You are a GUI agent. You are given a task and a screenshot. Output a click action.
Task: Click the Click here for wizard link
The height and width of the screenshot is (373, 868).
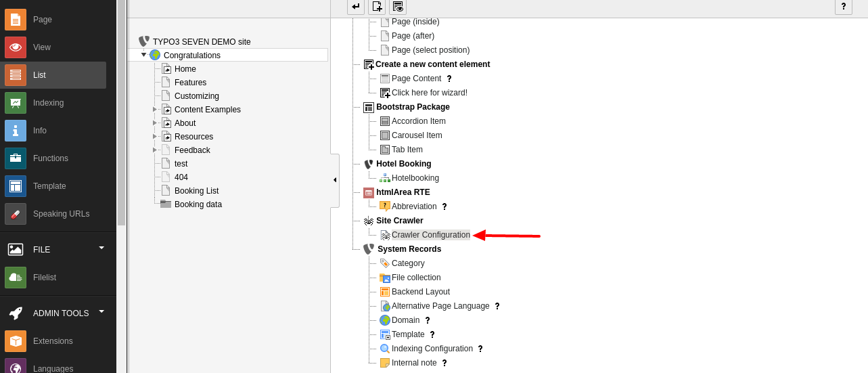tap(429, 93)
